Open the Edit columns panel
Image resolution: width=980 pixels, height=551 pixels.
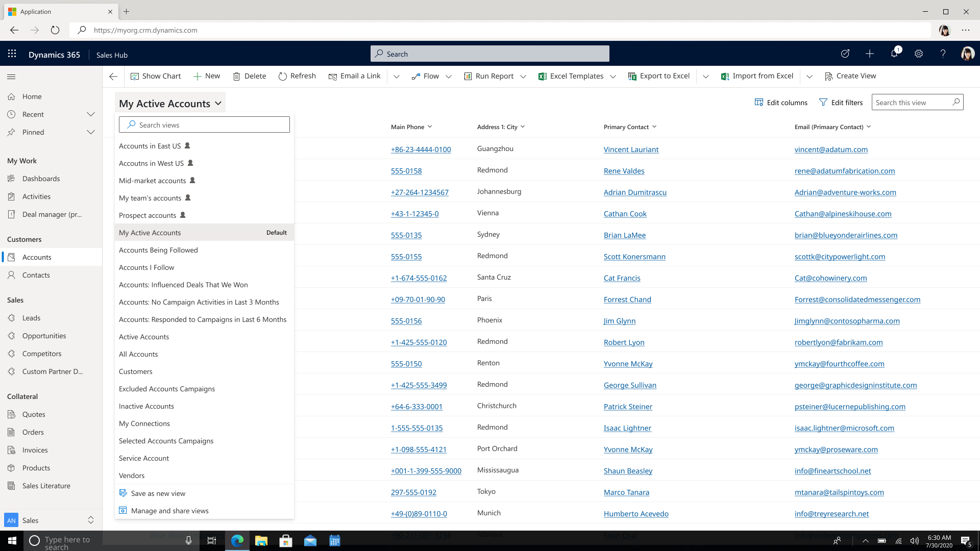[x=780, y=102]
